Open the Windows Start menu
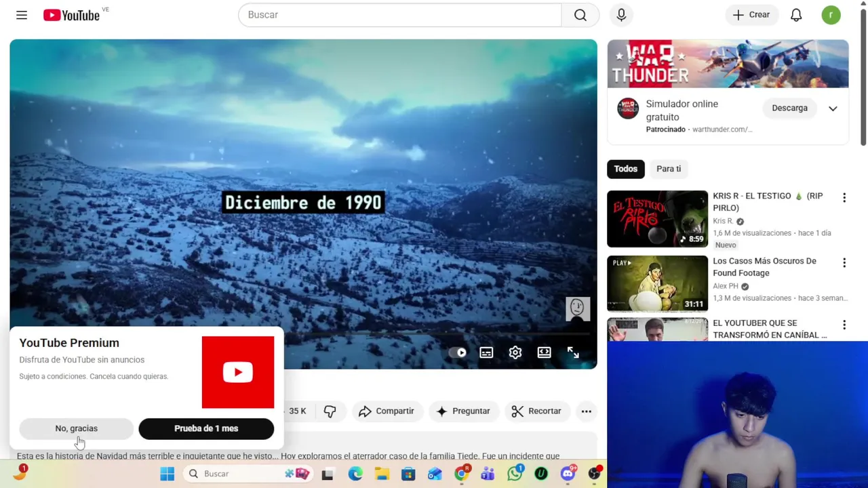Viewport: 868px width, 488px height. (167, 474)
